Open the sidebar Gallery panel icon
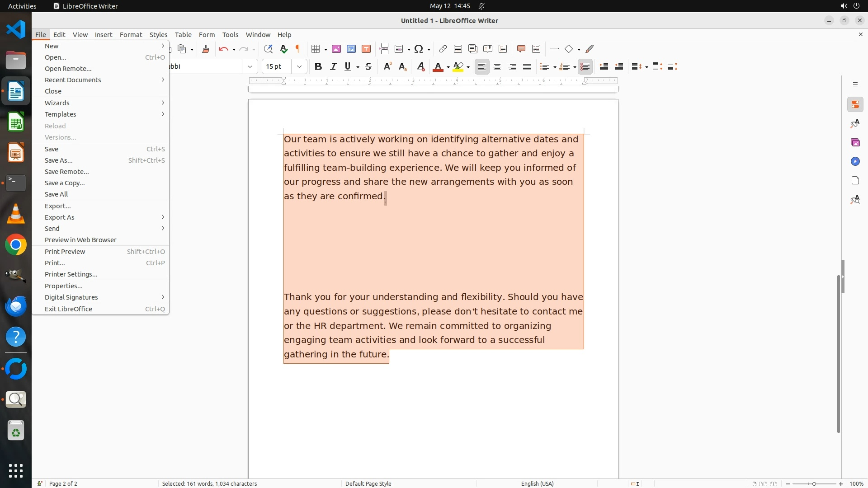 855,142
